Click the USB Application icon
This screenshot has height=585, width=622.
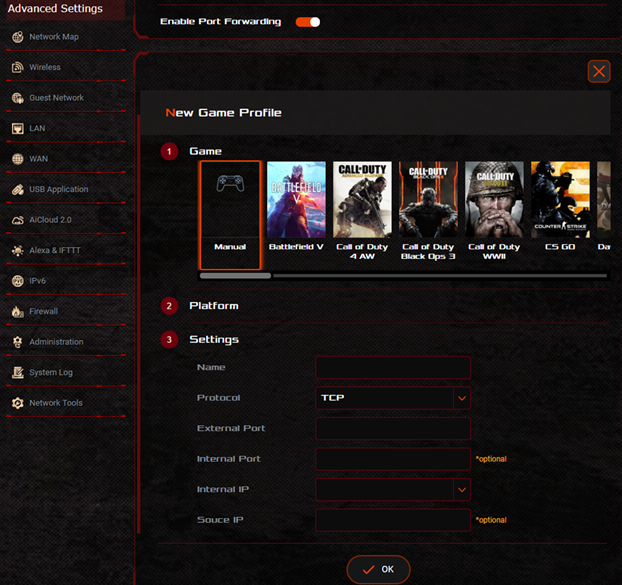tap(17, 190)
